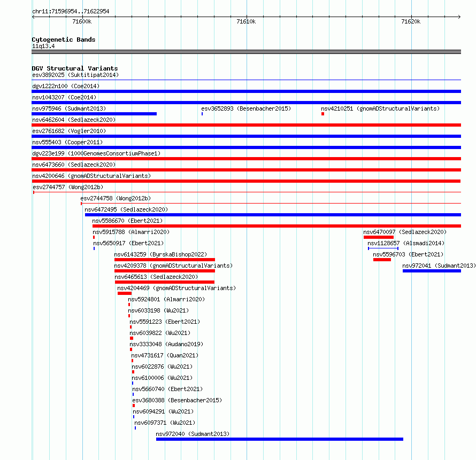The width and height of the screenshot is (476, 460).
Task: Click nsv5586670 (Ebert2021) label
Action: 127,221
